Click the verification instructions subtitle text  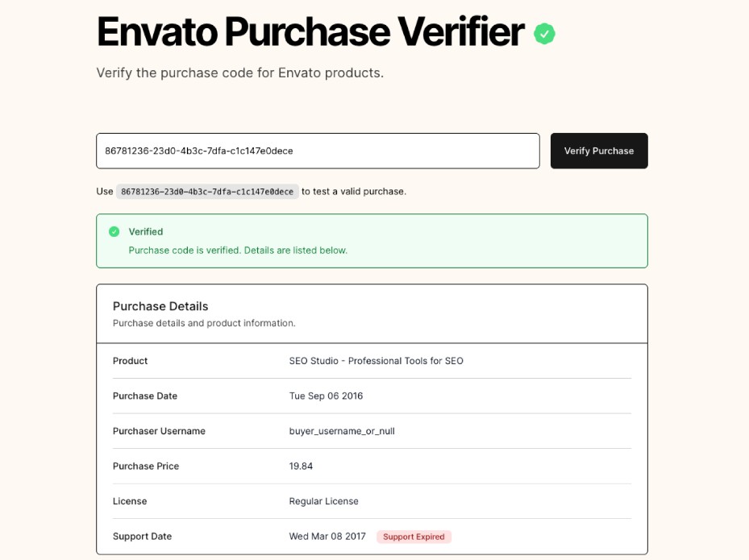coord(239,73)
